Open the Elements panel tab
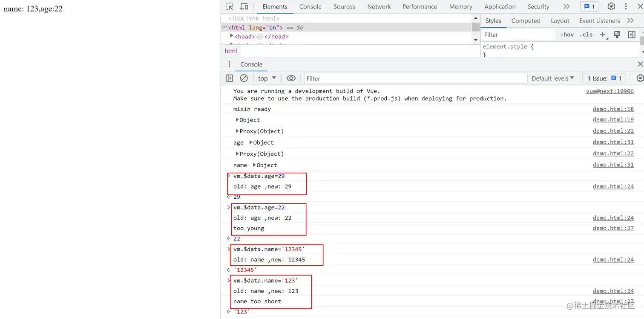644x319 pixels. tap(275, 6)
